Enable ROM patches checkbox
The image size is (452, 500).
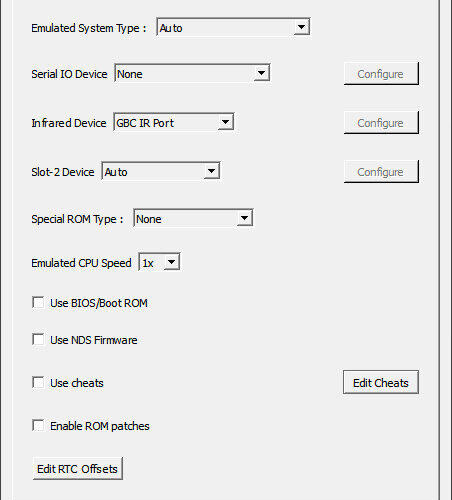coord(38,426)
